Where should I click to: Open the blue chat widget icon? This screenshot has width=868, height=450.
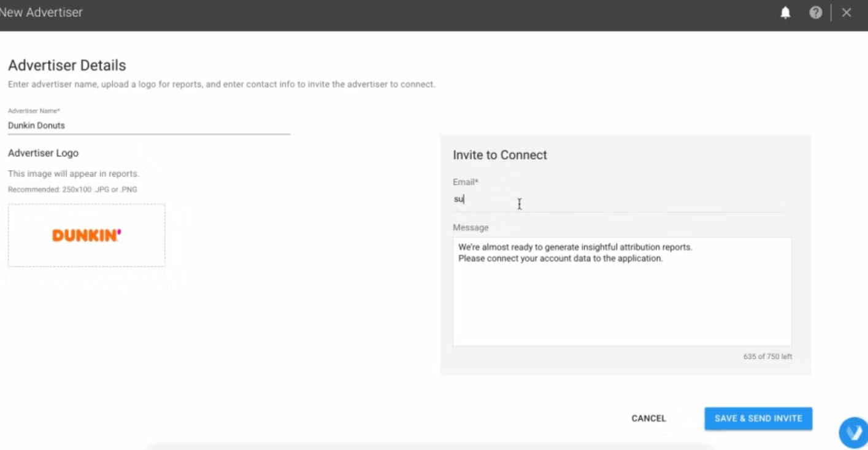tap(853, 432)
